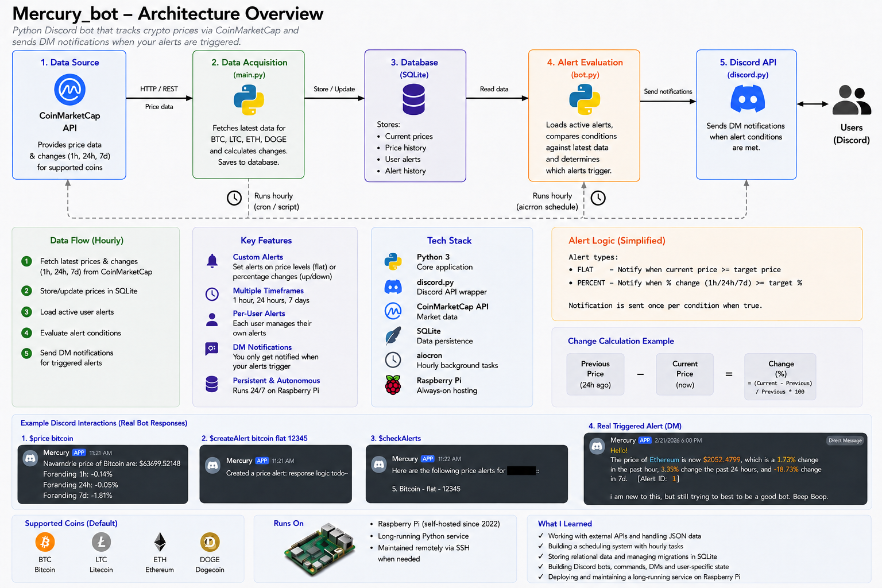This screenshot has height=588, width=882.
Task: Click the Raspberry Pi logo in Tech Stack
Action: point(393,385)
